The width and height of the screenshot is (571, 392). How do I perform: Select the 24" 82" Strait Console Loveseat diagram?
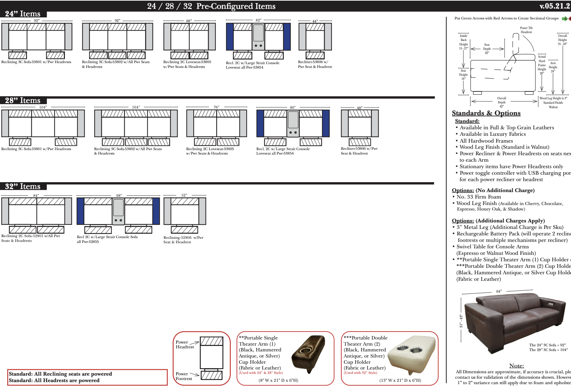[x=258, y=39]
